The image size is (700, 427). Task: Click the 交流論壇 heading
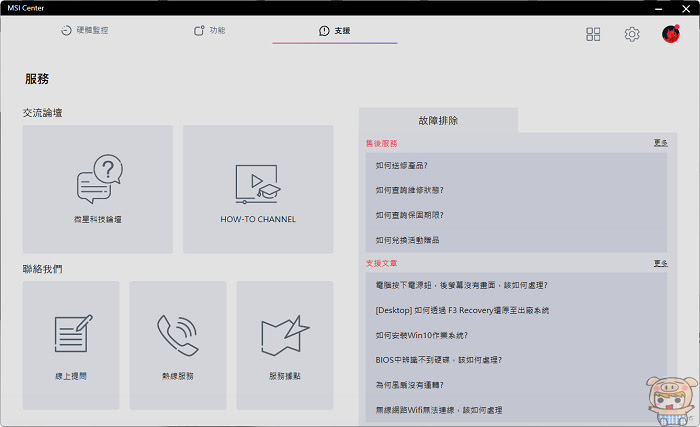[x=42, y=113]
